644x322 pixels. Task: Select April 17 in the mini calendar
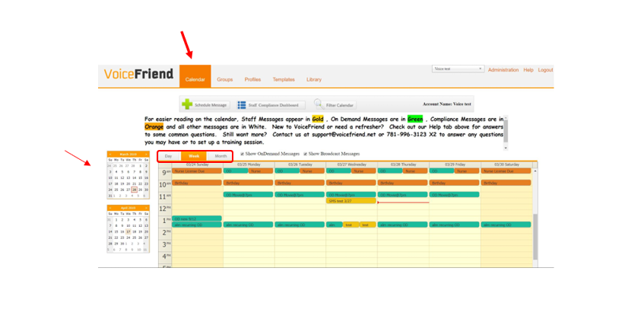[x=128, y=231]
